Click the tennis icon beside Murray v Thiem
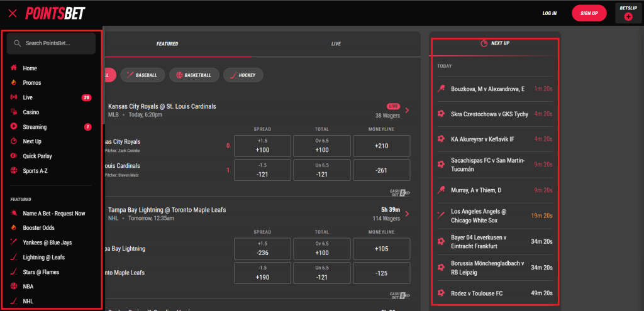 [441, 190]
